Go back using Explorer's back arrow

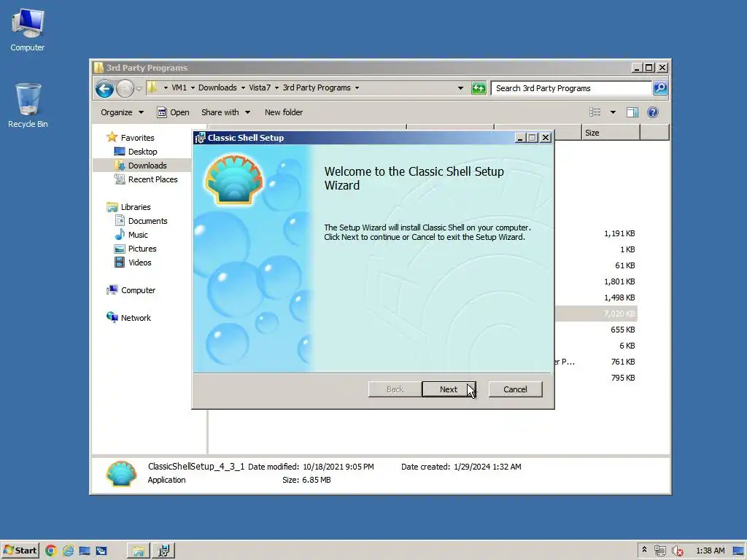click(104, 88)
